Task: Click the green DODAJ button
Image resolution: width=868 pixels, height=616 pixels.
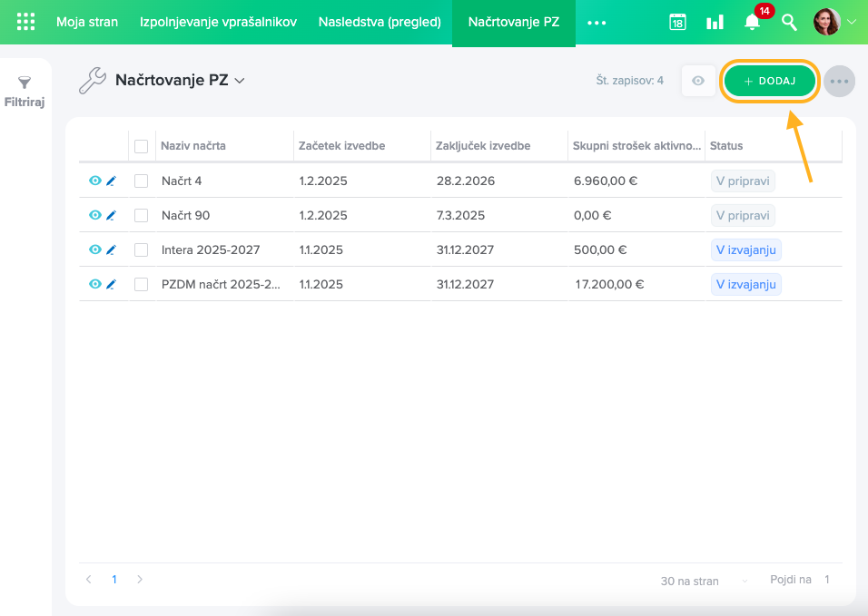Action: coord(770,81)
